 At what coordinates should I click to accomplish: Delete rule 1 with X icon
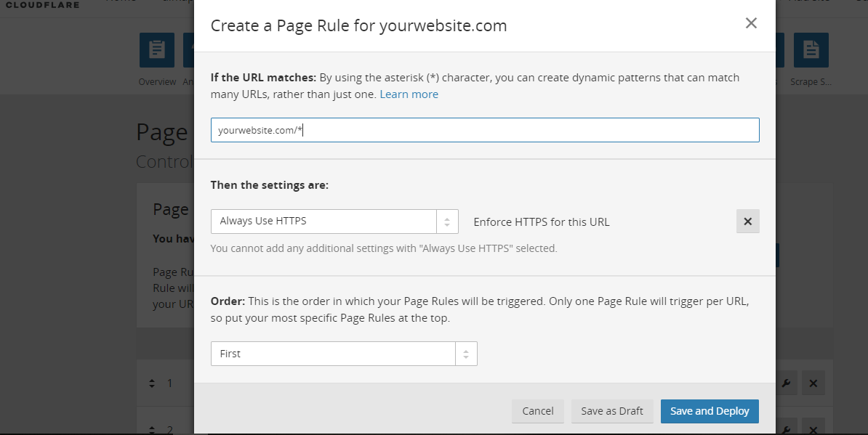click(813, 383)
